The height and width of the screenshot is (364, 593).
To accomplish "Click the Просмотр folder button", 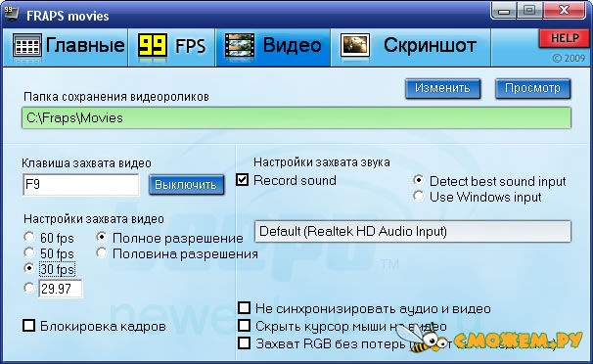I will tap(532, 88).
